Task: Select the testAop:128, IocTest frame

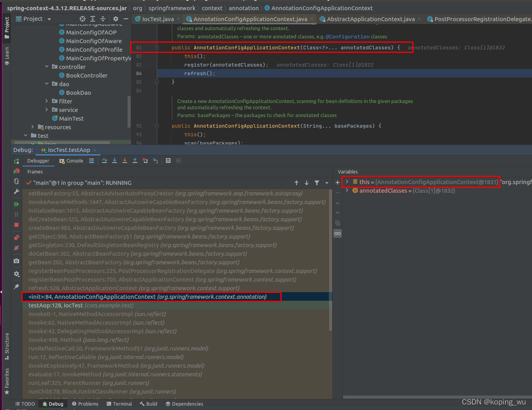Action: tap(177, 305)
